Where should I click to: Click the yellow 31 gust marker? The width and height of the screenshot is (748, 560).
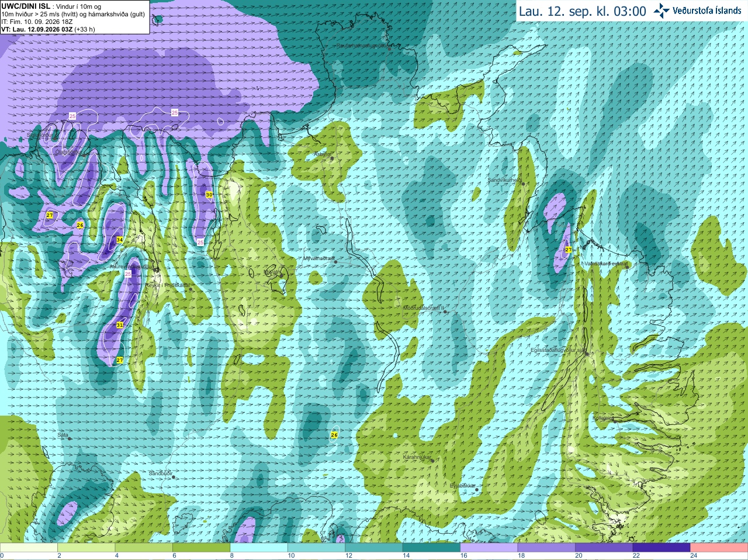click(119, 325)
